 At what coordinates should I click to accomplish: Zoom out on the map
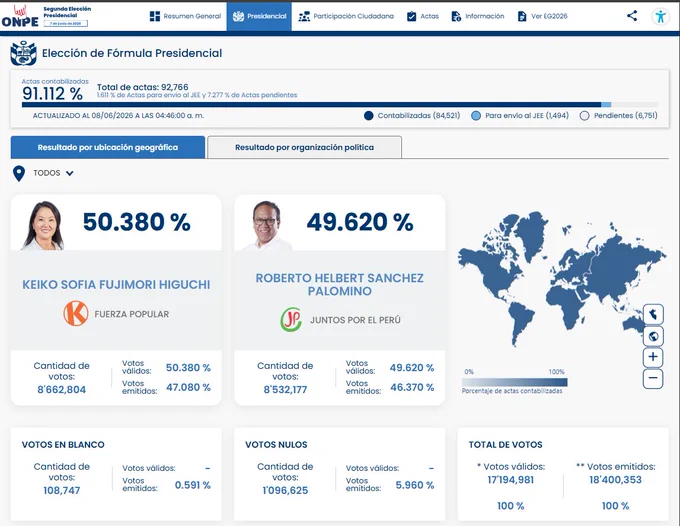[653, 378]
